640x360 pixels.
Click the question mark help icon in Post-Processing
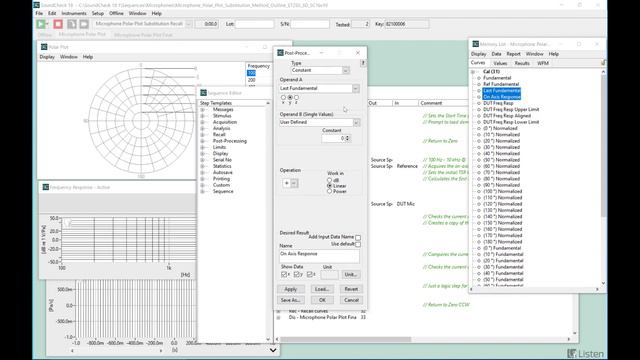point(362,63)
